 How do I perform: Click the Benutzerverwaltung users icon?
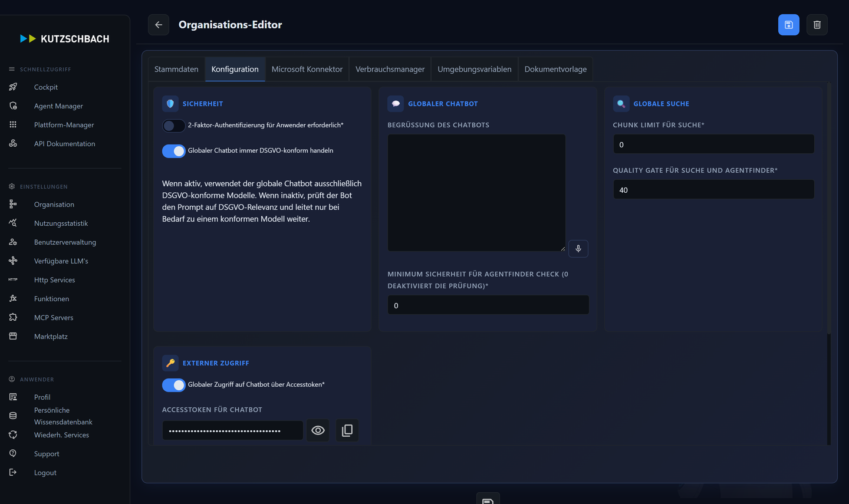(13, 242)
